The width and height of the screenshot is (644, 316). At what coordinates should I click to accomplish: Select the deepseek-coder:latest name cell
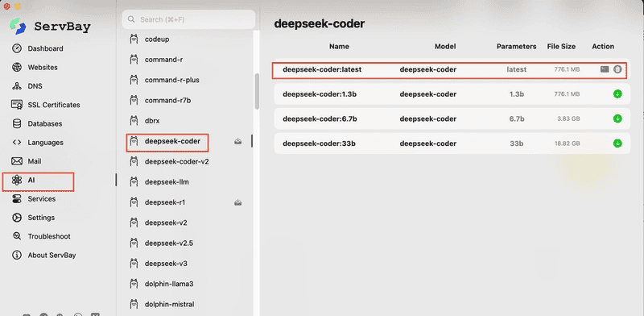pyautogui.click(x=322, y=69)
